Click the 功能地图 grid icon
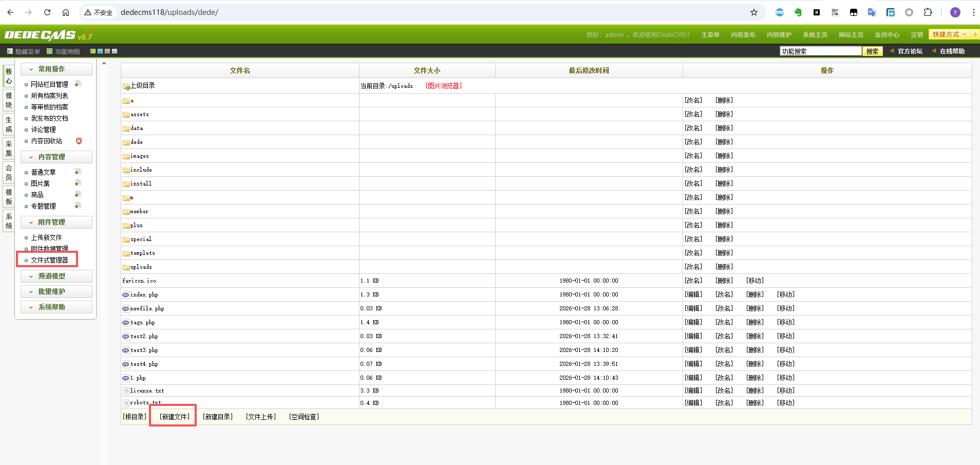980x465 pixels. pyautogui.click(x=50, y=51)
